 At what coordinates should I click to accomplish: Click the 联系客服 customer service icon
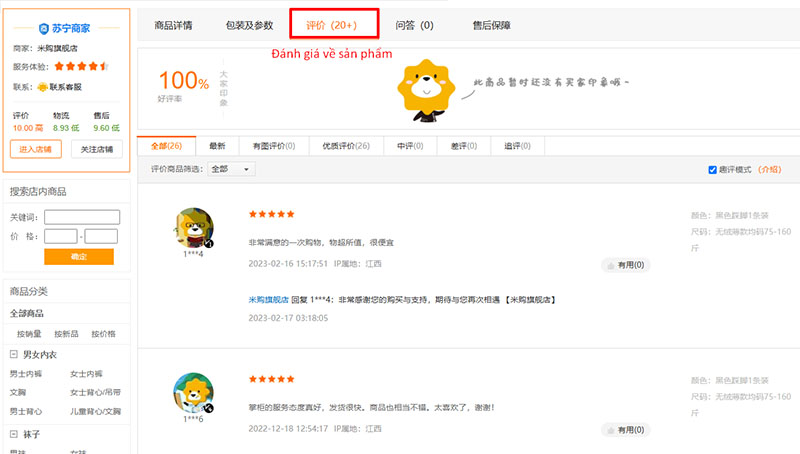[x=43, y=87]
